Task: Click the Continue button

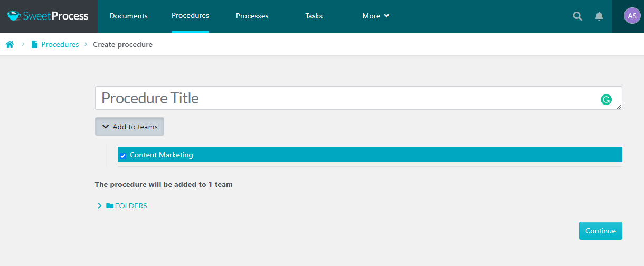Action: coord(600,231)
